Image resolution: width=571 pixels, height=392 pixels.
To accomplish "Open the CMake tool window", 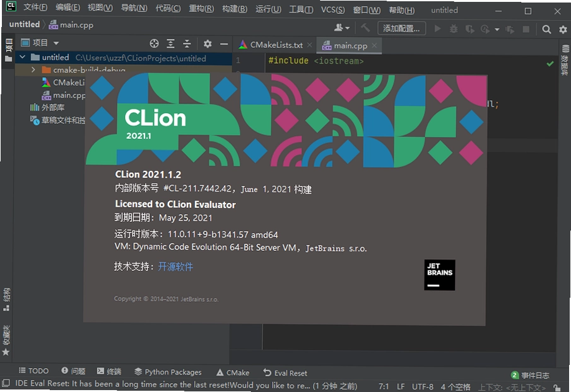I will [x=233, y=372].
